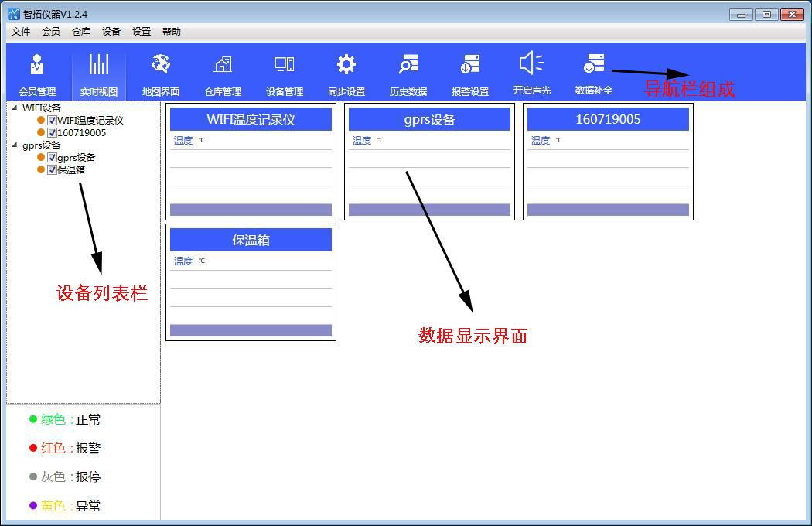Select the 实时视图 real-time view icon
Image resolution: width=812 pixels, height=526 pixels.
(99, 65)
